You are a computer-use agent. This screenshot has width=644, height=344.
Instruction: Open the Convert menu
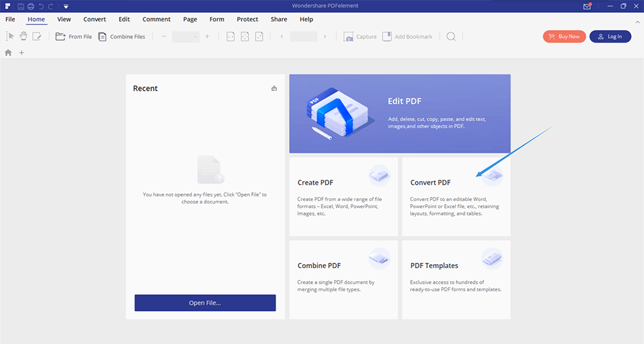95,19
